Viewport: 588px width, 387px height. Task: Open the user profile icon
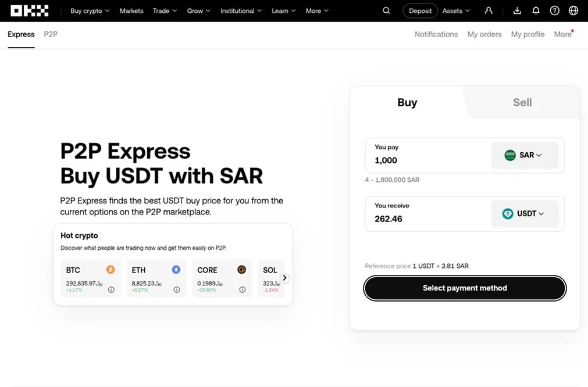click(489, 10)
